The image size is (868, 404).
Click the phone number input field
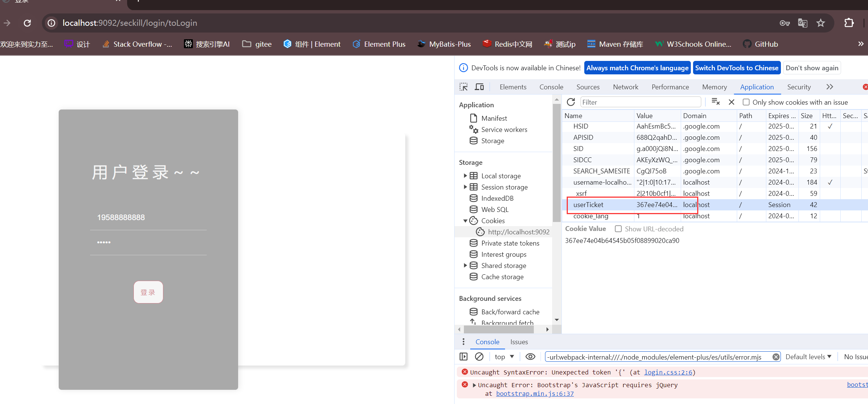[149, 218]
